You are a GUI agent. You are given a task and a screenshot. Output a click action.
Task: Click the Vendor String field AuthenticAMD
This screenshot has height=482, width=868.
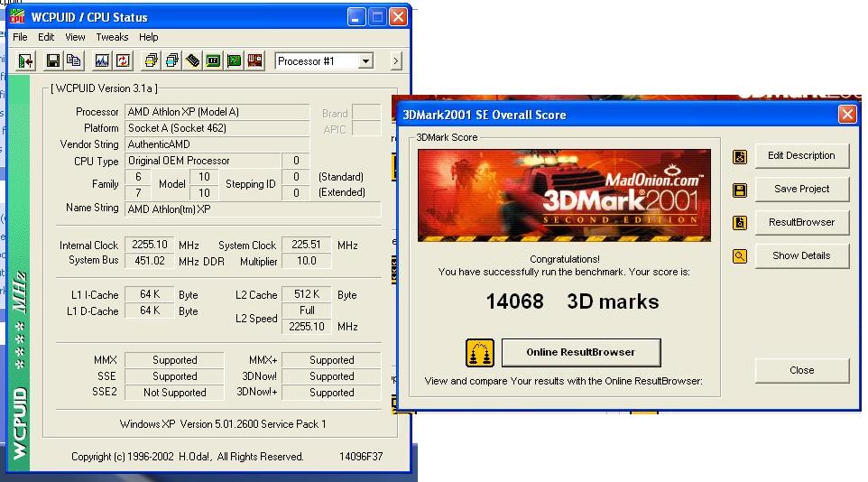coord(217,144)
